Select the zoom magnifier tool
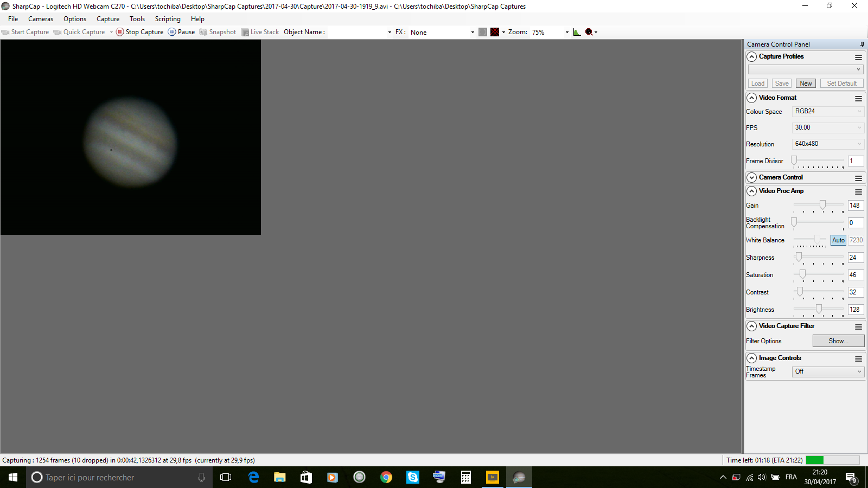 coord(590,32)
